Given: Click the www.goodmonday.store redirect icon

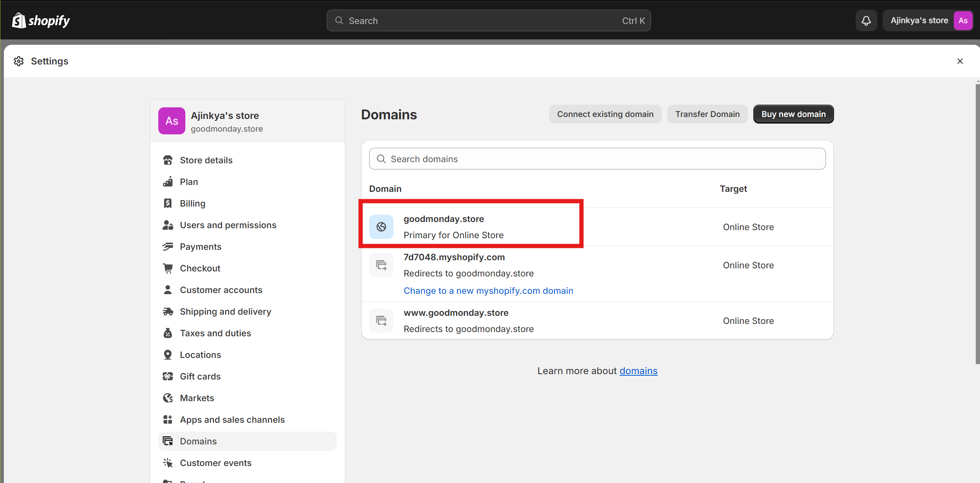Looking at the screenshot, I should coord(381,321).
